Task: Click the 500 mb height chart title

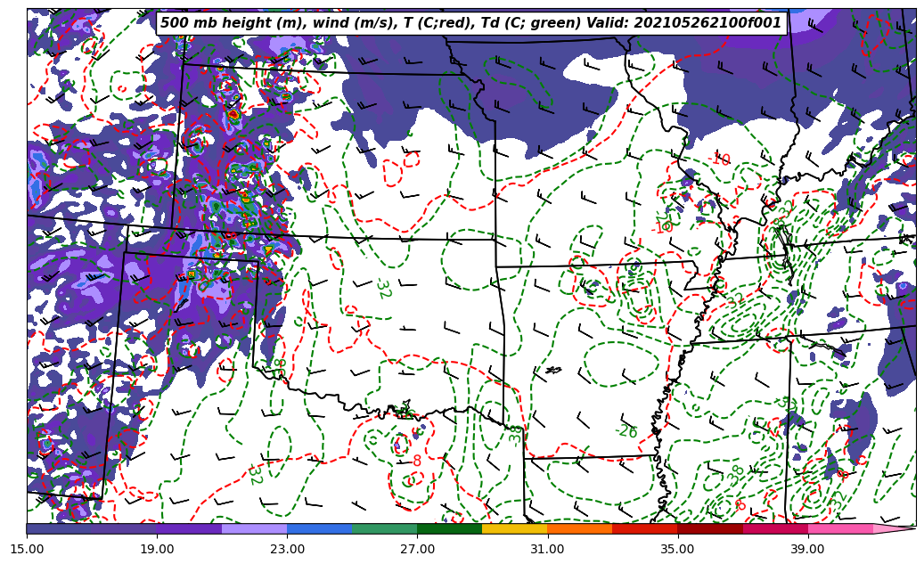Action: (x=470, y=23)
